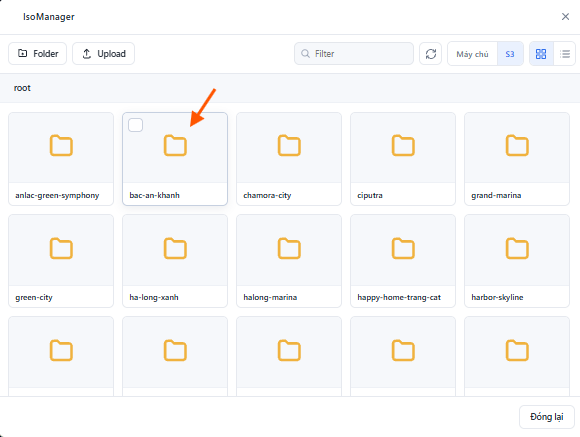Click the refresh icon button
Viewport: 580px width, 437px height.
[431, 54]
